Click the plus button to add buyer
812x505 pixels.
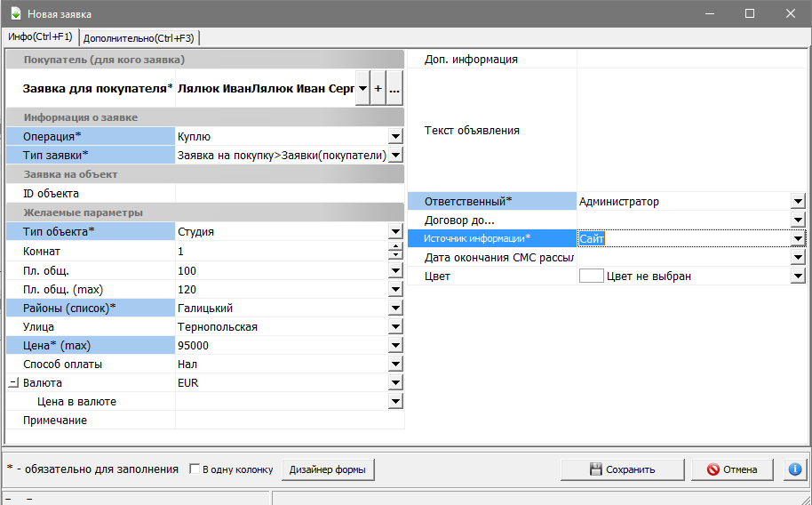378,89
